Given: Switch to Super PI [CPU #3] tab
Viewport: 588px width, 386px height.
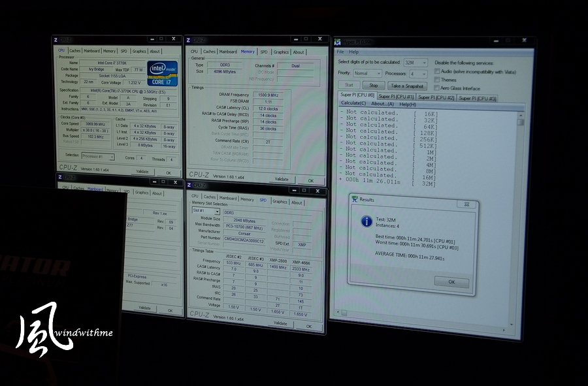Looking at the screenshot, I should tap(478, 99).
